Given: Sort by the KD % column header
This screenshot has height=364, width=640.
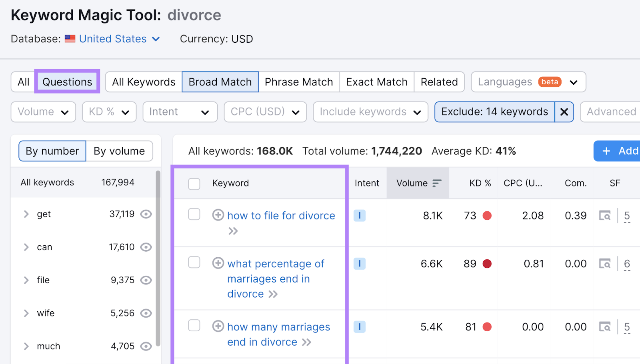Looking at the screenshot, I should click(x=480, y=183).
